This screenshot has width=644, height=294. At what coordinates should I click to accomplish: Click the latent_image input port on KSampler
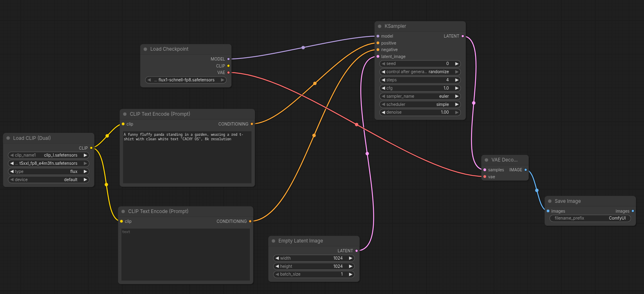pos(378,56)
